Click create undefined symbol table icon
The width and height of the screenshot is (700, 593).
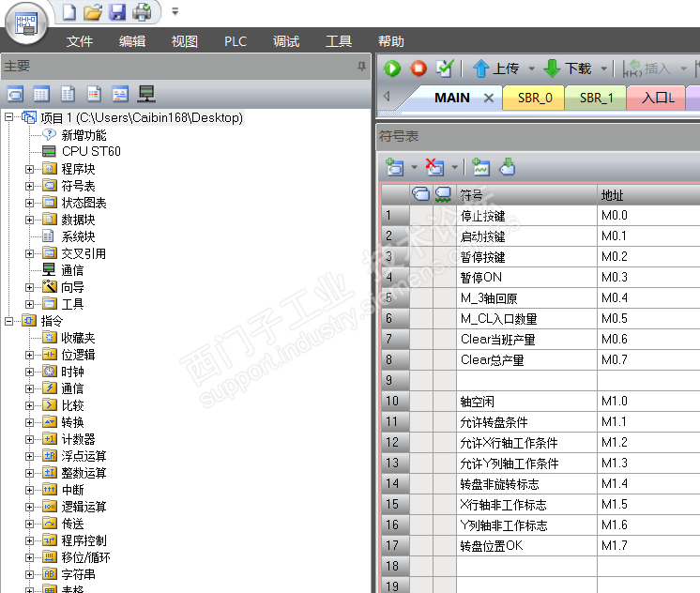pyautogui.click(x=480, y=167)
